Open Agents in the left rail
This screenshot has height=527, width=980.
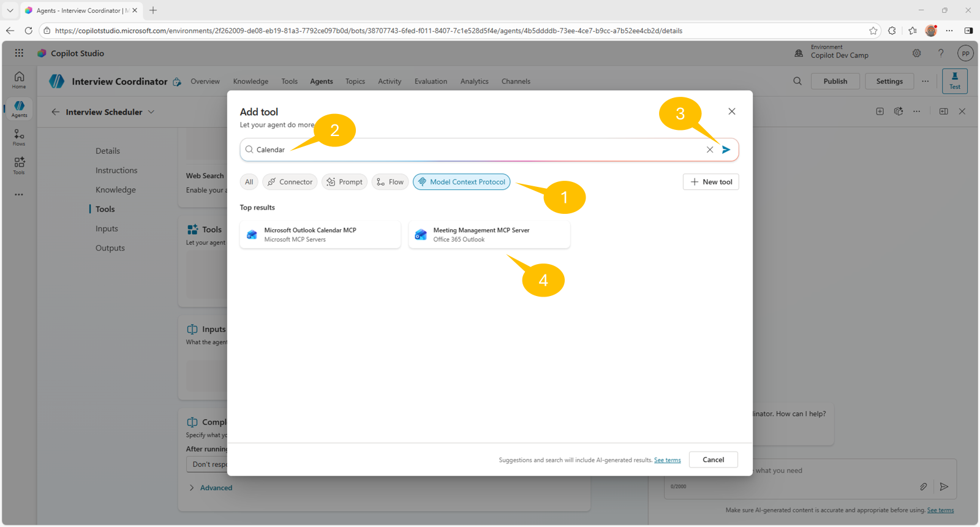(x=19, y=108)
